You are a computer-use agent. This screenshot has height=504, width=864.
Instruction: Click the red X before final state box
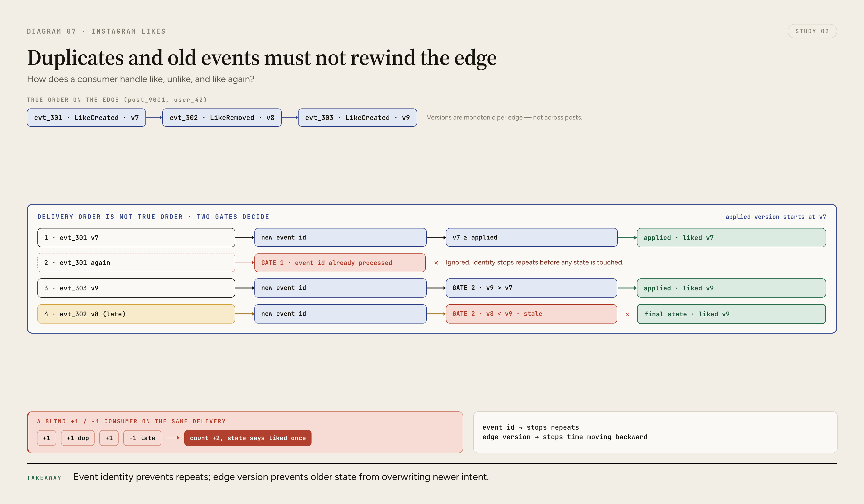[627, 314]
